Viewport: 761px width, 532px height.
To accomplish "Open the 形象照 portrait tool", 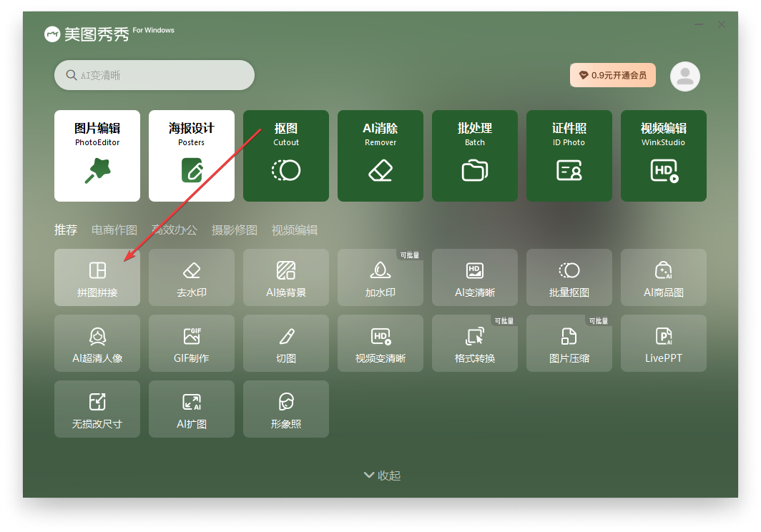I will pos(286,409).
